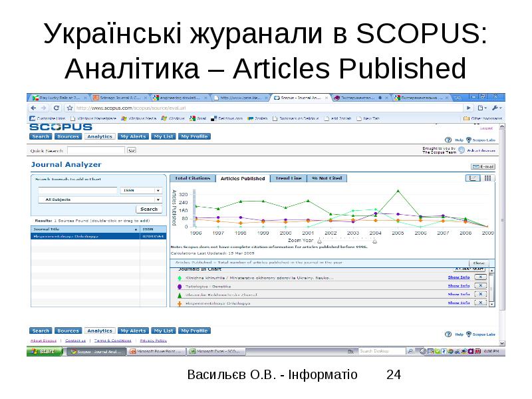Screen dimensions: 532x399
Task: Click the Go arrow beside the address bar
Action: (469, 108)
